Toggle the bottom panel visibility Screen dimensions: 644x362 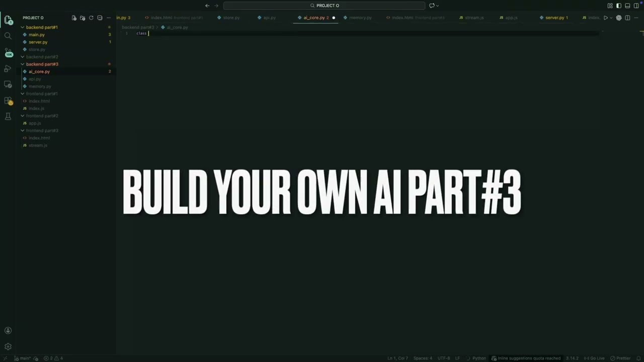[627, 6]
